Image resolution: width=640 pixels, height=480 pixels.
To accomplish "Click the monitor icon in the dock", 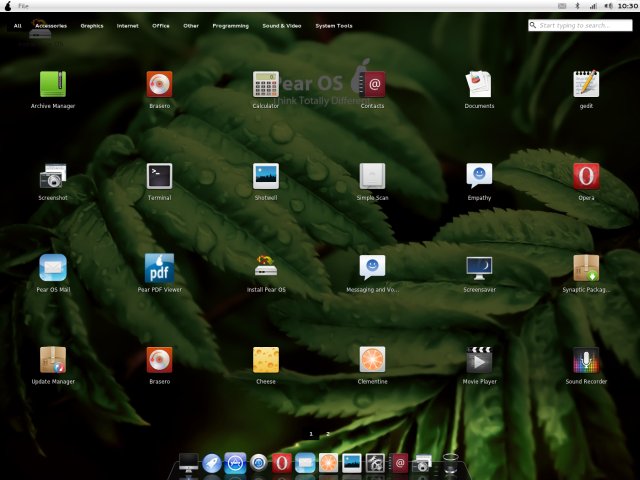I will point(189,463).
